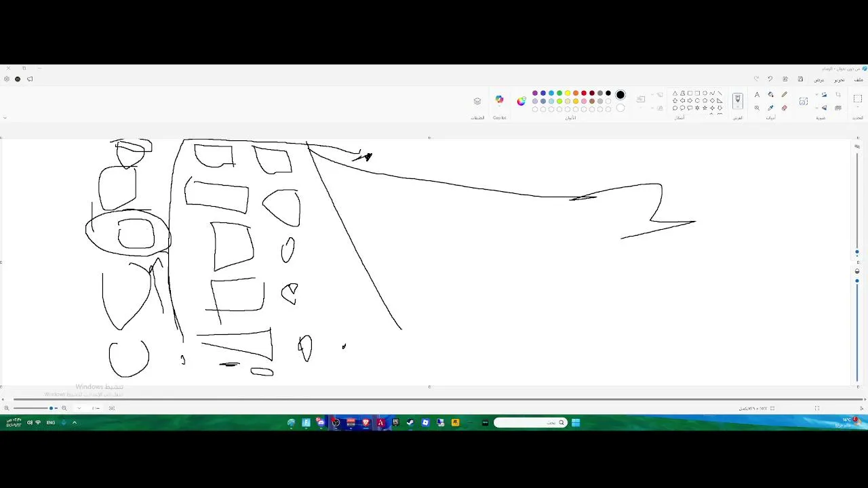Click the Undo arrow

(770, 79)
